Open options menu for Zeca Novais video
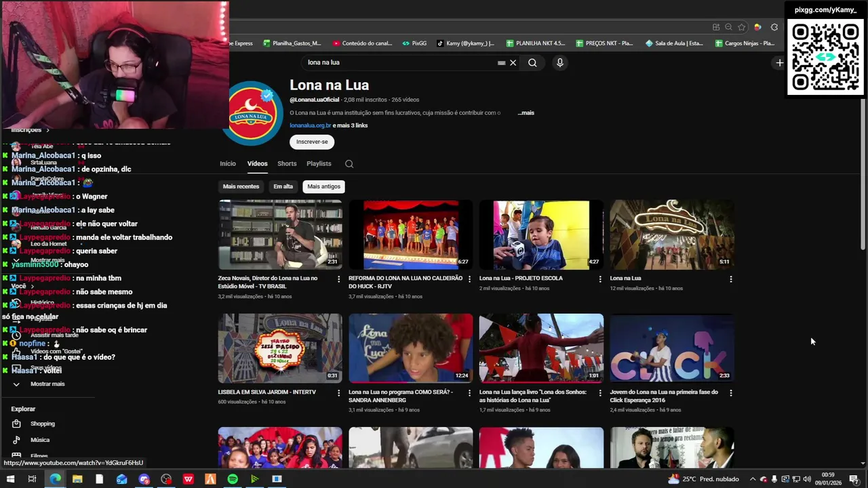The width and height of the screenshot is (868, 488). (339, 279)
